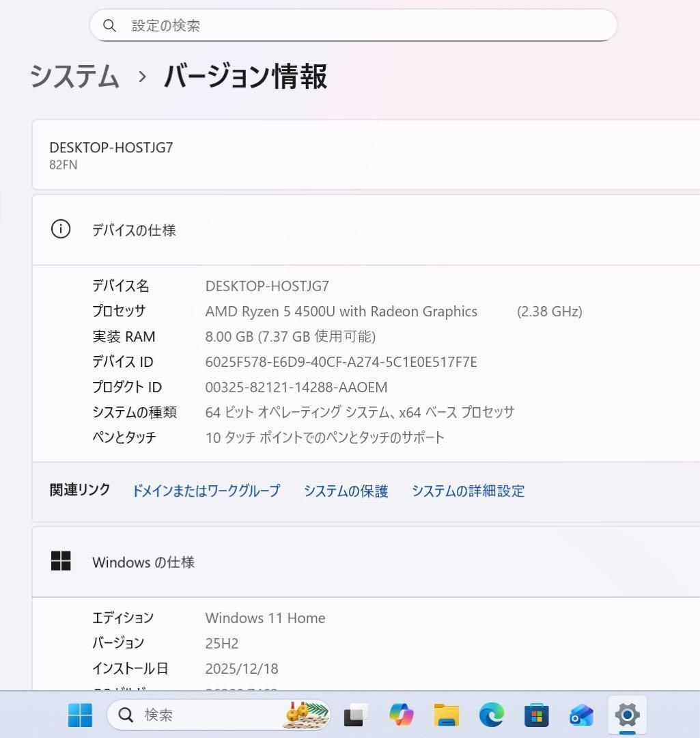Open ドメインまたはワークグループ link
This screenshot has width=700, height=738.
(206, 491)
